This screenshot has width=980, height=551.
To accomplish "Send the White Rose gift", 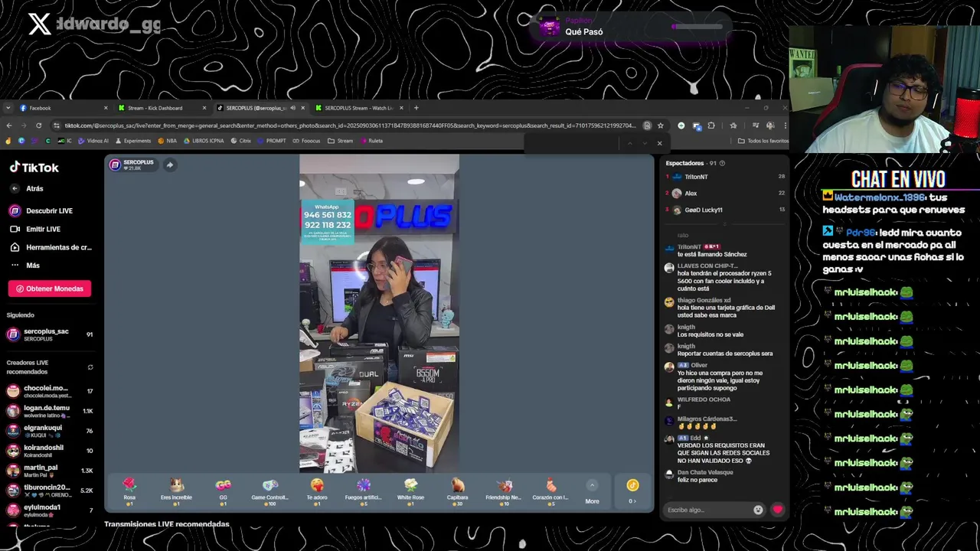I will point(410,491).
